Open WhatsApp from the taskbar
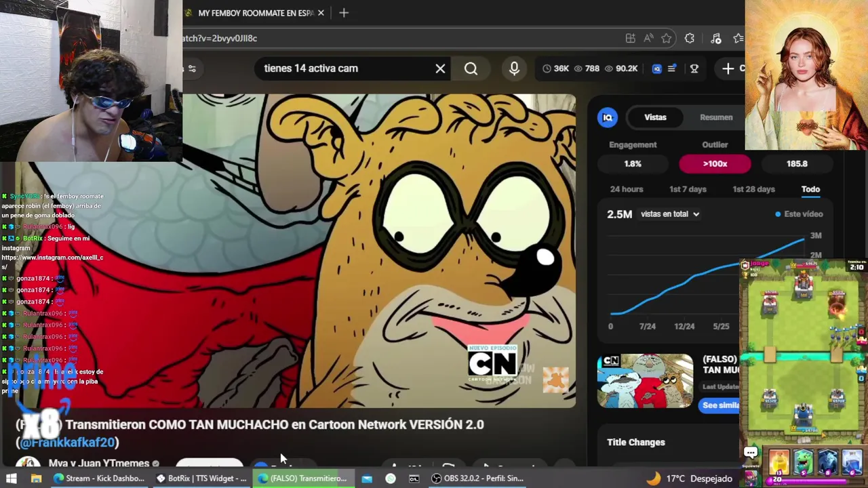The width and height of the screenshot is (868, 488). 391,479
